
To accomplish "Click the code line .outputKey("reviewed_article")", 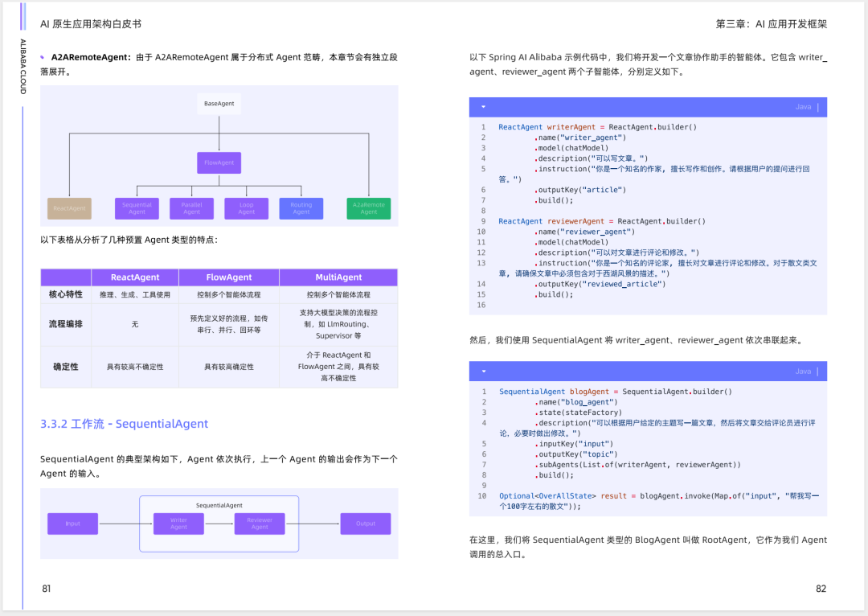I will [600, 284].
